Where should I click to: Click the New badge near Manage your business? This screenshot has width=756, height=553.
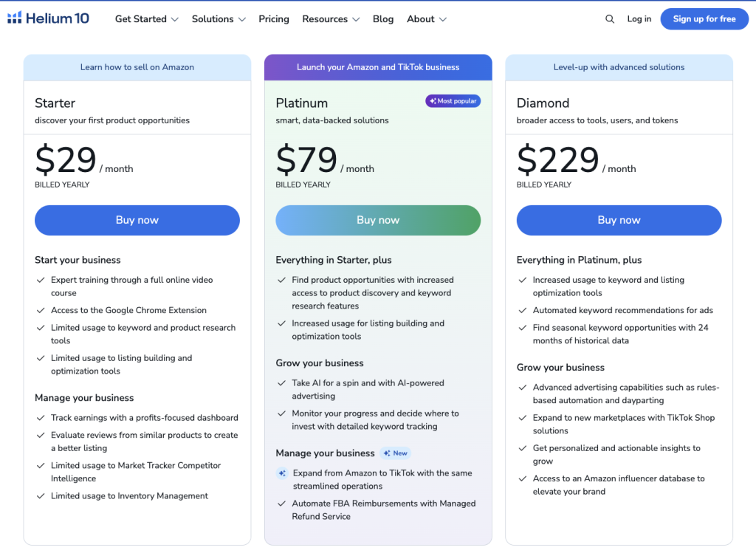point(395,453)
